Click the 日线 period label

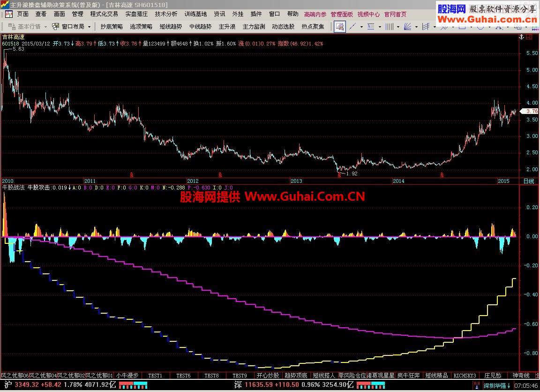[x=528, y=181]
